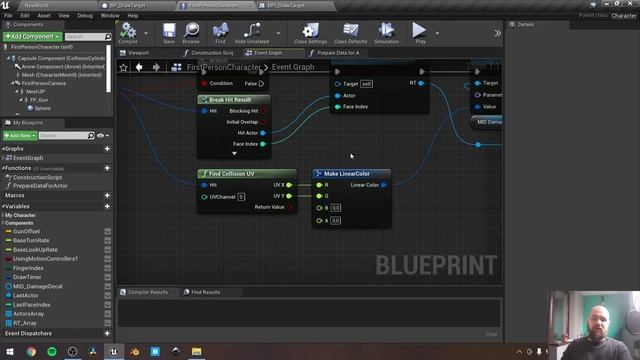
Task: Toggle Hide Unrelated nodes
Action: click(252, 33)
